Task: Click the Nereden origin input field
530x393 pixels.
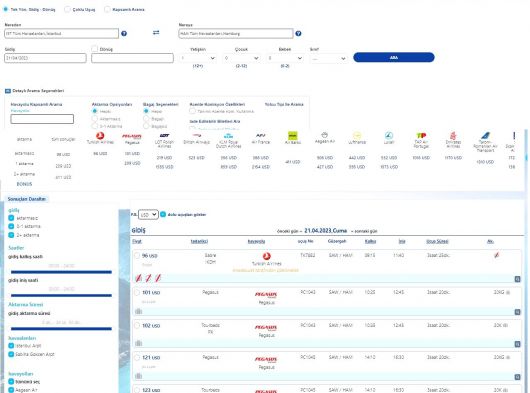Action: 62,33
